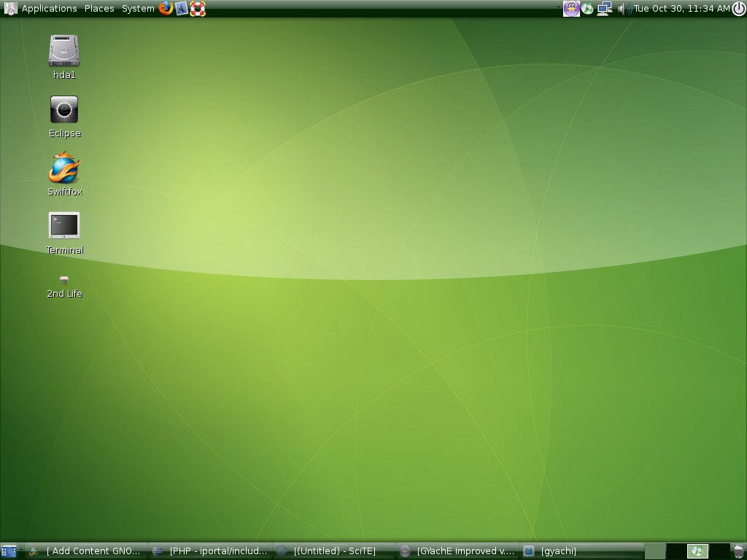Click the power/logout button
This screenshot has width=747, height=560.
pyautogui.click(x=738, y=9)
